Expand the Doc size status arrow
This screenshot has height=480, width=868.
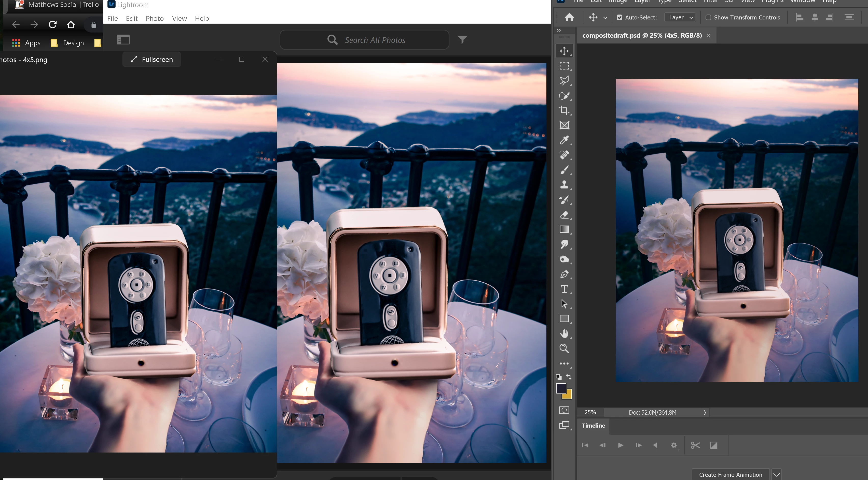(705, 412)
